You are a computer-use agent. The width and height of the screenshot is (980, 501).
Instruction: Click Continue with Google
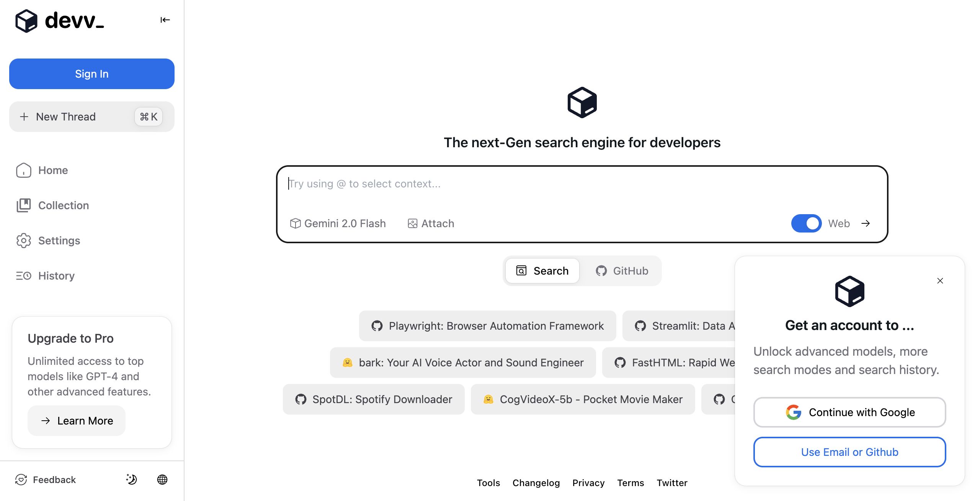850,412
